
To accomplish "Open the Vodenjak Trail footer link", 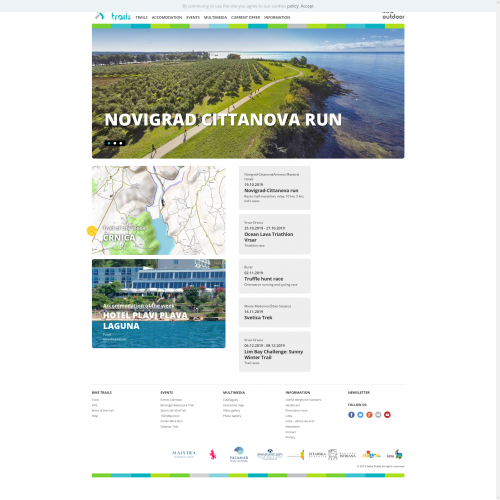I will tap(169, 426).
